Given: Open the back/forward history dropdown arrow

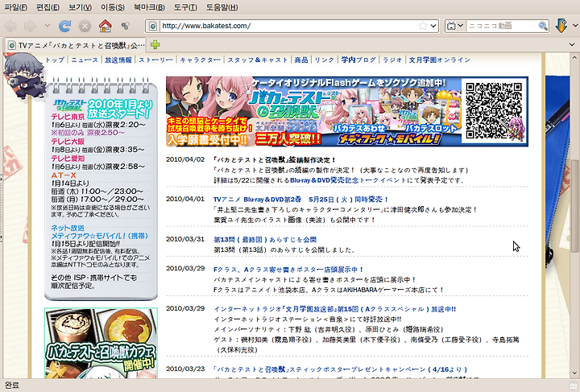Looking at the screenshot, I should (x=48, y=26).
